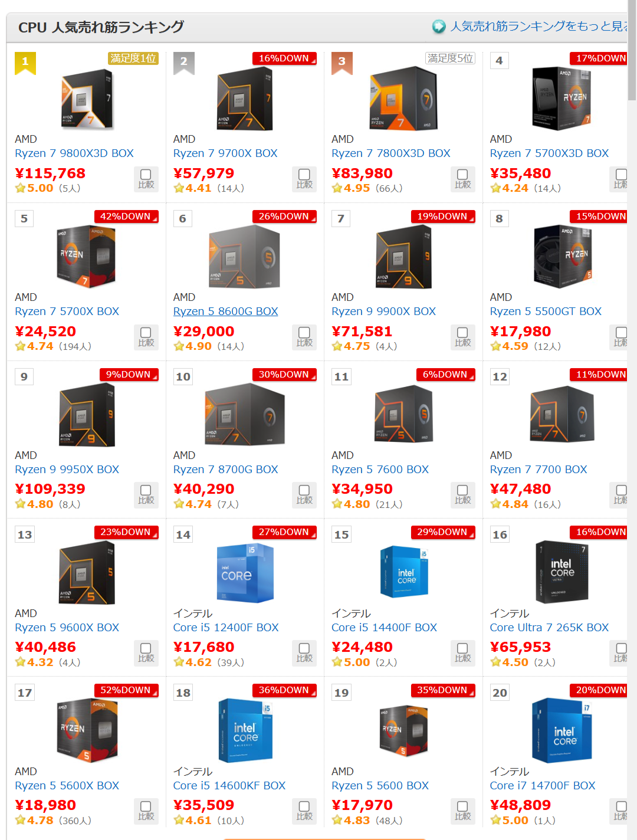Click the star rating icon for Ryzen 7 9800X3D
637x840 pixels.
click(20, 188)
